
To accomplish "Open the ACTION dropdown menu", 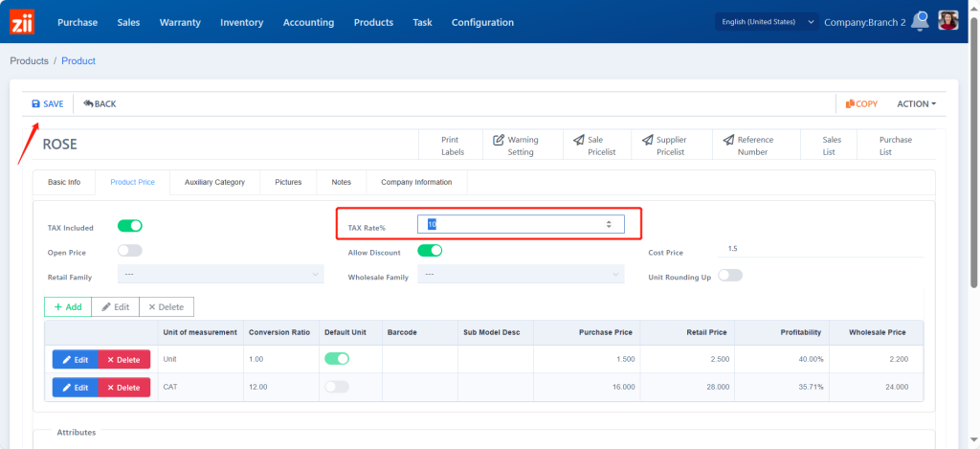I will tap(916, 103).
